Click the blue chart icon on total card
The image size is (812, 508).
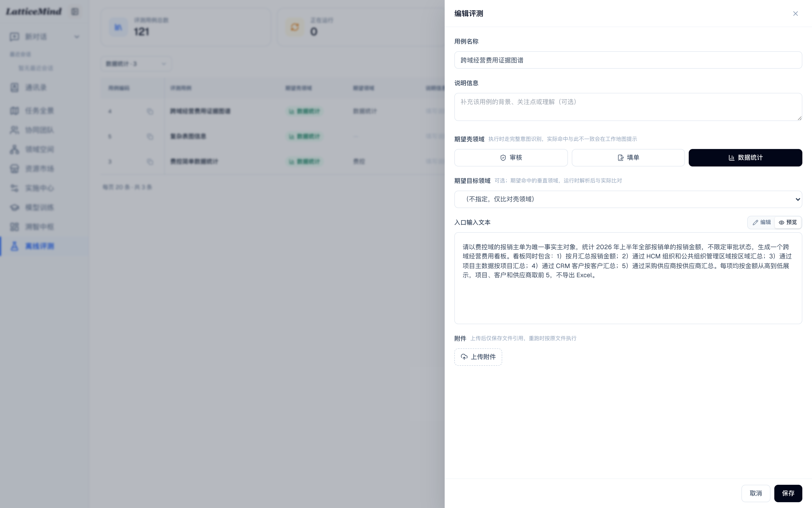tap(118, 27)
